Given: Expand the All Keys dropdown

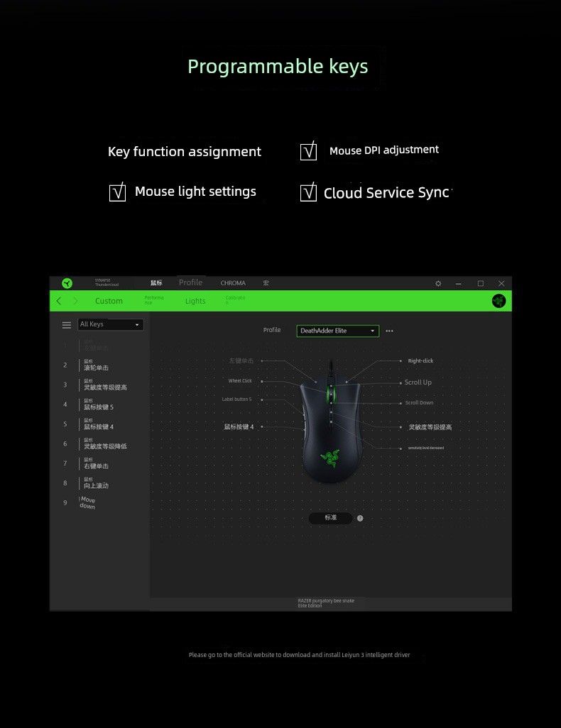Looking at the screenshot, I should coord(111,324).
